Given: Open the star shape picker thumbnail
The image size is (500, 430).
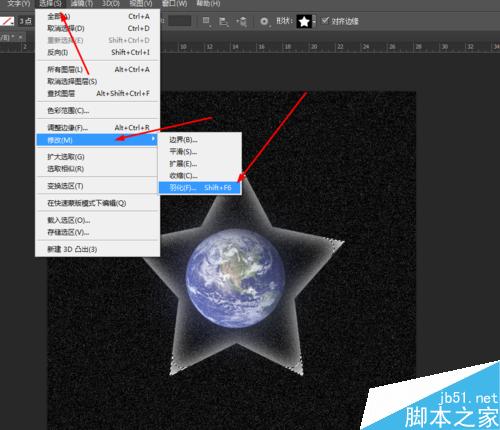Looking at the screenshot, I should tap(304, 22).
